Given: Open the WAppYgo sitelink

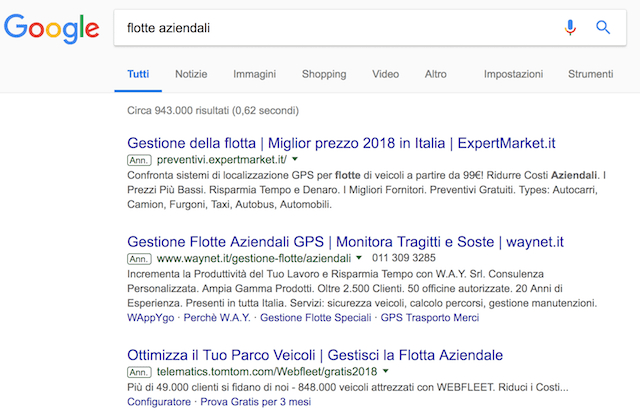Looking at the screenshot, I should click(x=150, y=318).
